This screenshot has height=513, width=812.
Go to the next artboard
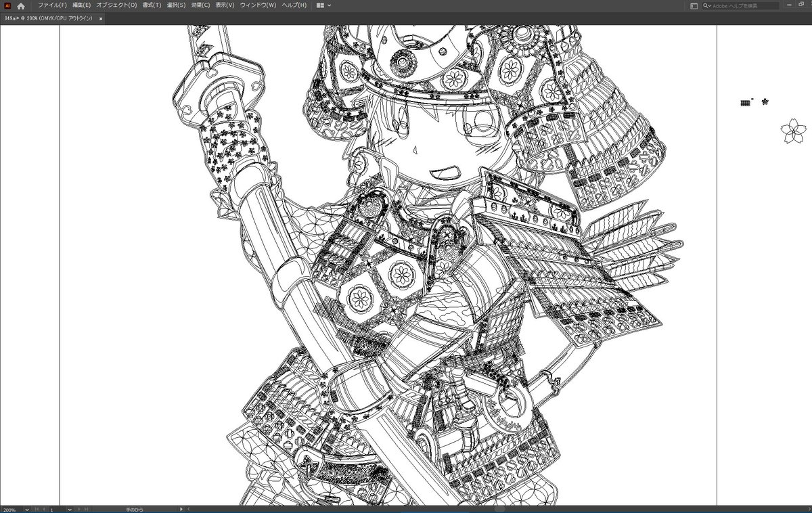click(x=78, y=509)
